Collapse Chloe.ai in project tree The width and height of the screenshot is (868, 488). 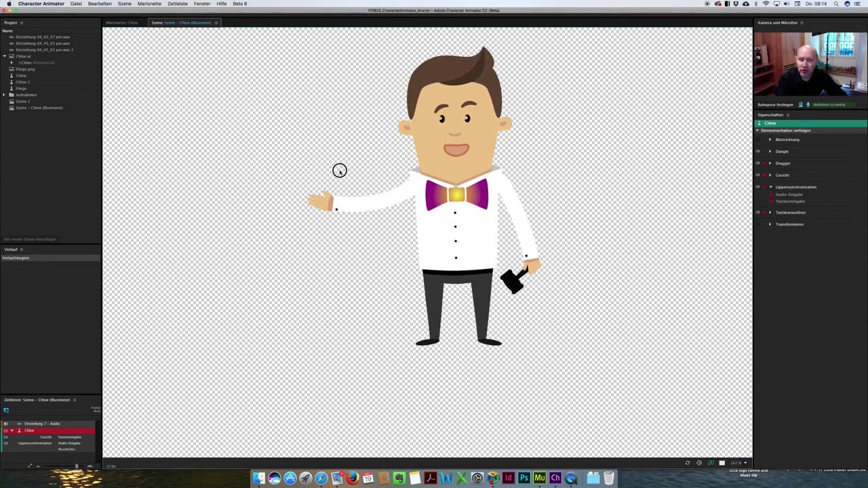point(5,56)
